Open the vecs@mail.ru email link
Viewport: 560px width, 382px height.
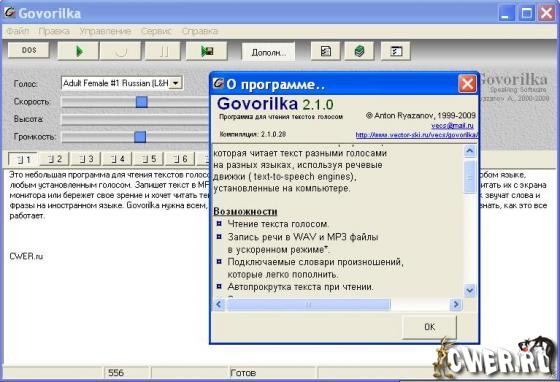[452, 126]
